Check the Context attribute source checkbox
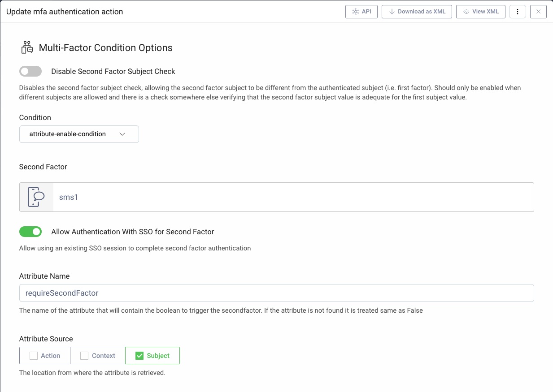The width and height of the screenshot is (553, 392). (x=84, y=356)
